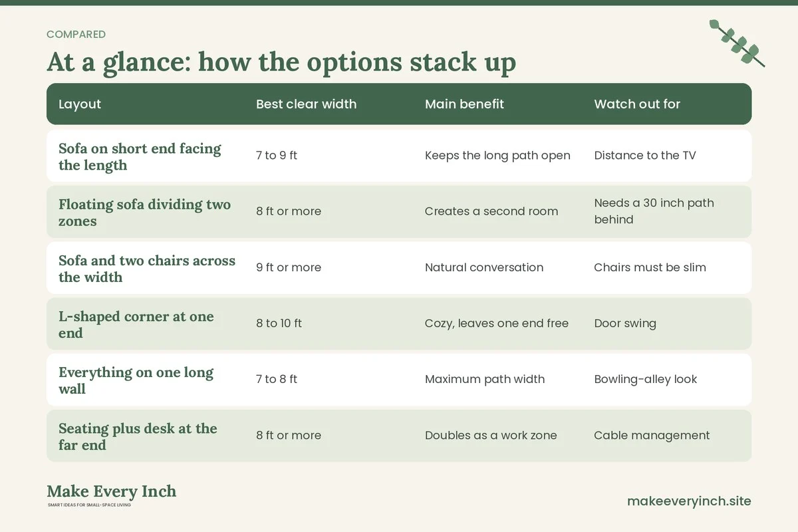Click the '7 to 8 ft' cell

tap(277, 379)
